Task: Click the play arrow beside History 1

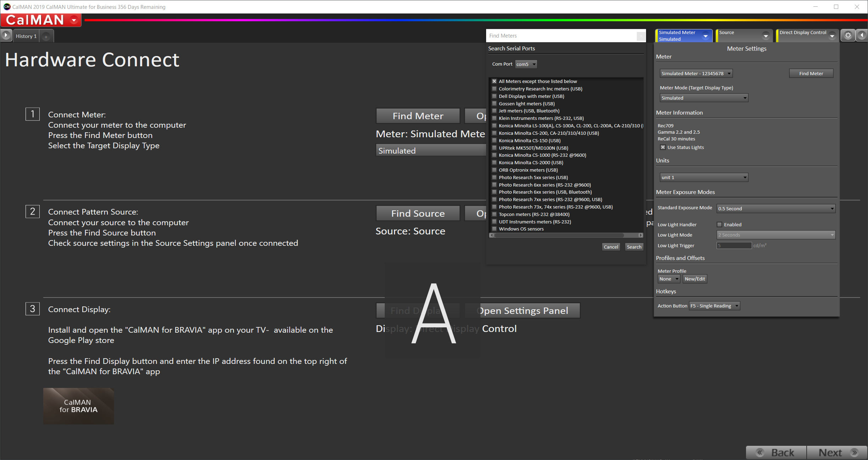Action: point(6,35)
